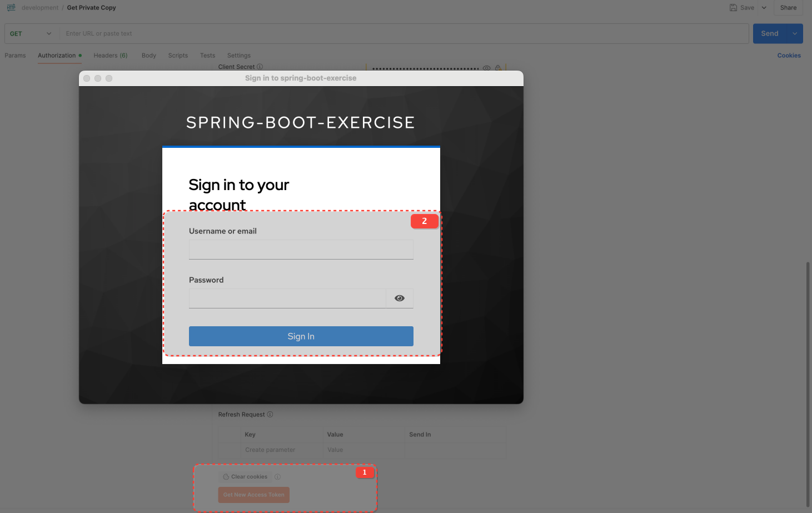Expand the Send button options chevron

pyautogui.click(x=794, y=33)
